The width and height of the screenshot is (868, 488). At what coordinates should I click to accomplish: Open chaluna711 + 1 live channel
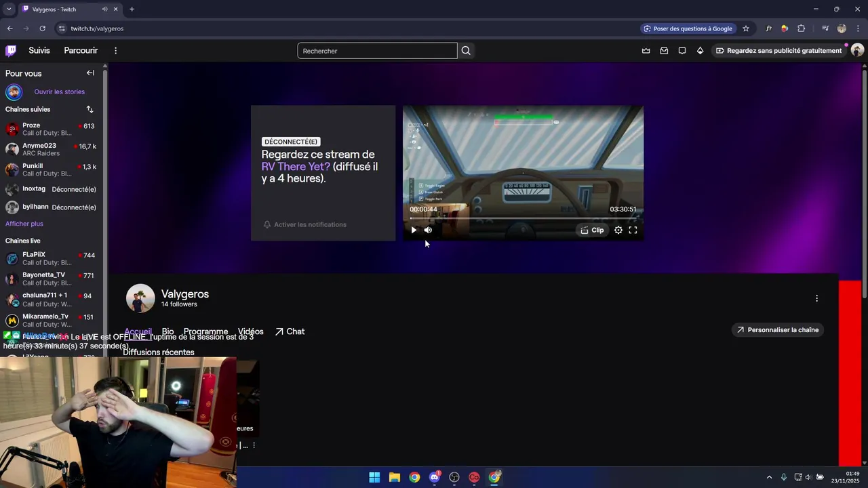[x=52, y=300]
